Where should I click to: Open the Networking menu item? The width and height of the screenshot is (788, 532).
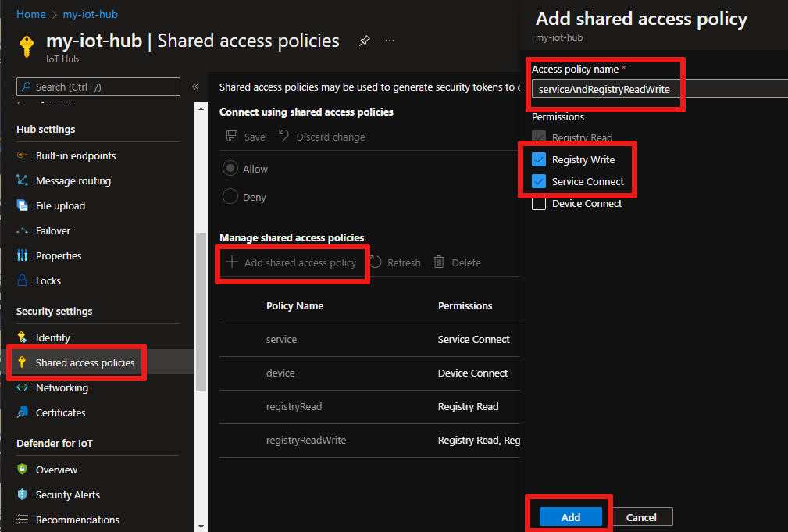(x=62, y=387)
